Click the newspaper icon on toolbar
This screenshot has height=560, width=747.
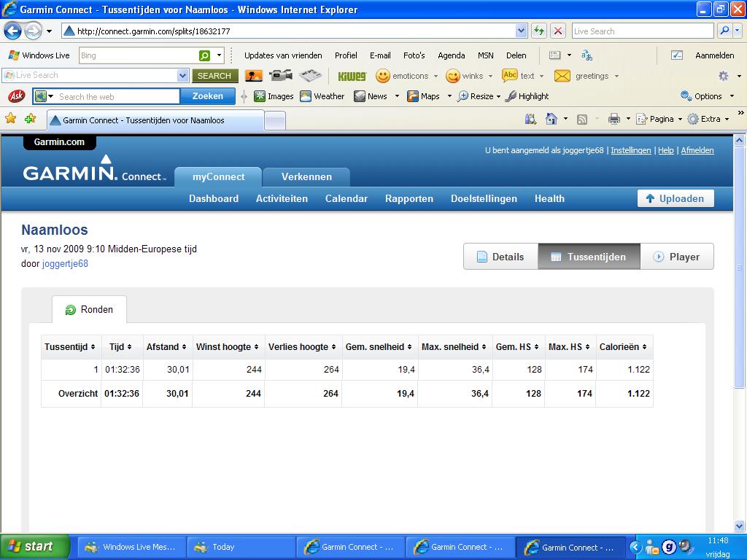point(311,75)
